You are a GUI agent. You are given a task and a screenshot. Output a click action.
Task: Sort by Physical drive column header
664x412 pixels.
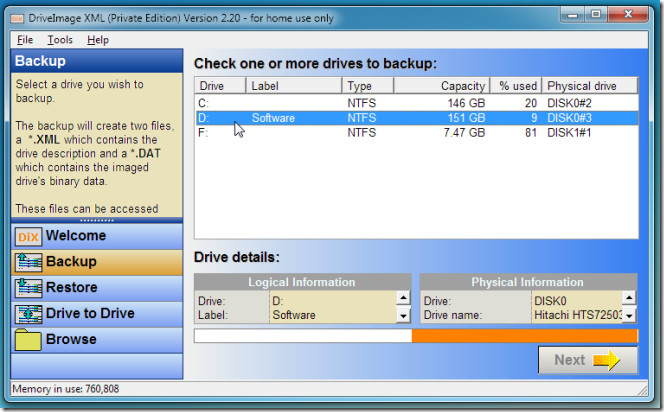[590, 86]
